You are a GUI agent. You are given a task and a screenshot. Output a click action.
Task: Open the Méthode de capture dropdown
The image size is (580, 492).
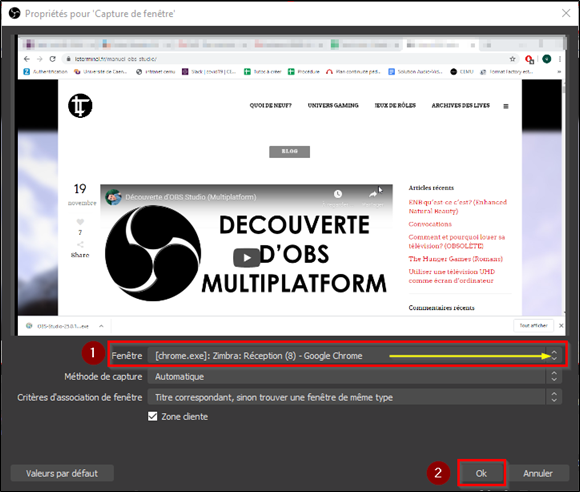355,377
